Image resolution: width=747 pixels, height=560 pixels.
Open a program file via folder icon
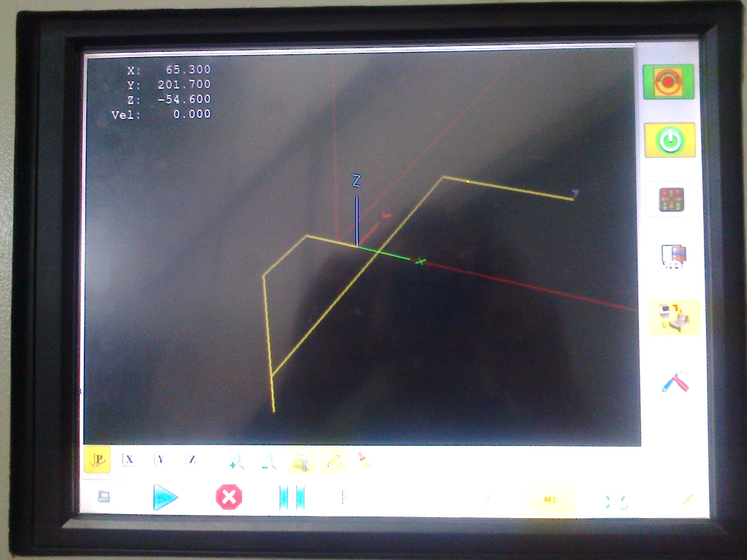[104, 497]
